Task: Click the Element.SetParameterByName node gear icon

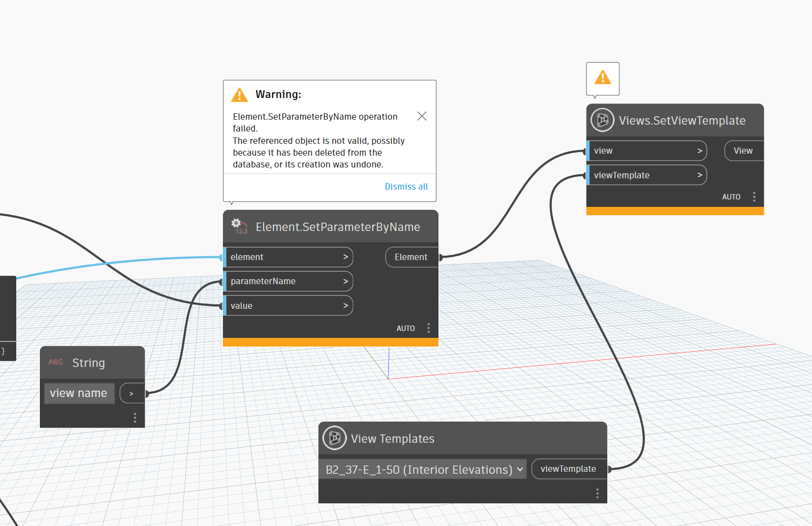Action: click(239, 226)
